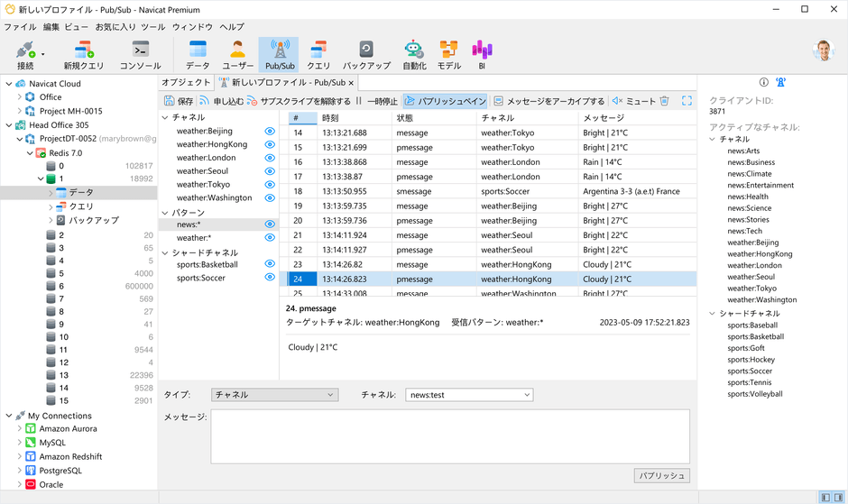Click the ミュート button

[634, 101]
